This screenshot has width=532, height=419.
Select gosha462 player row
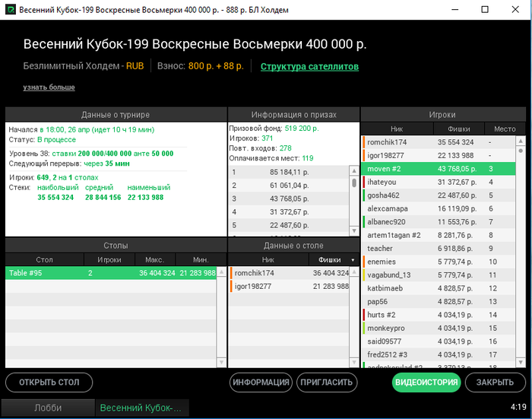pyautogui.click(x=439, y=195)
